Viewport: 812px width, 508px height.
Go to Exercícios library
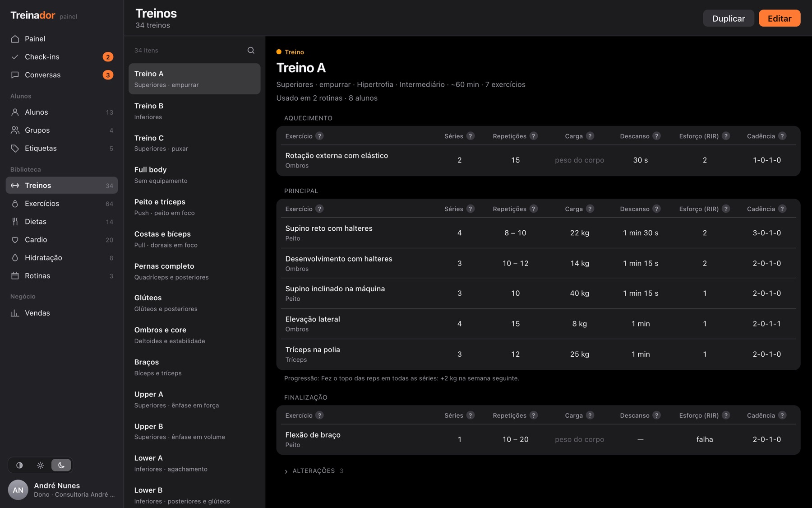(x=62, y=203)
